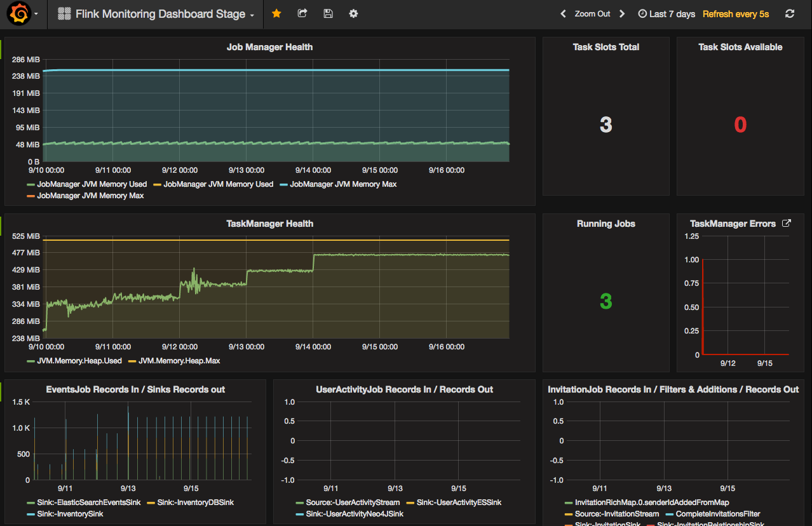Click the dashboard grid icon beside title
The image size is (812, 526).
(64, 13)
